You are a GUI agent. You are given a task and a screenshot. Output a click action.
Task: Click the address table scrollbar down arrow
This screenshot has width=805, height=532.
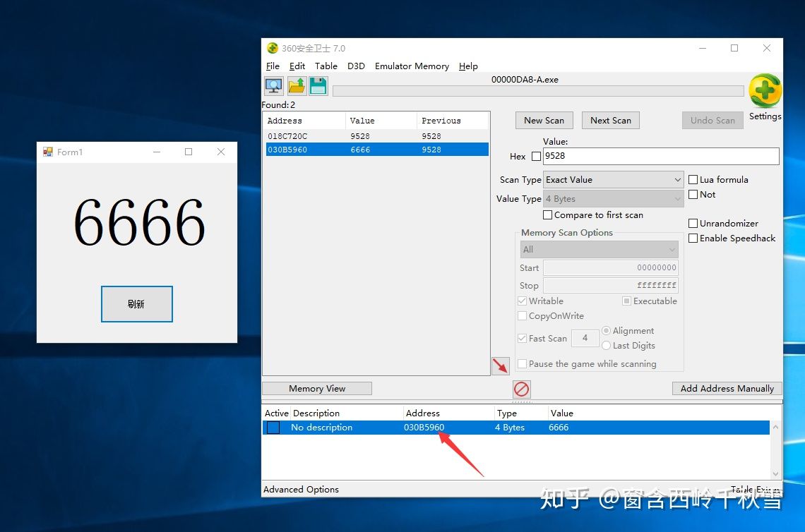tap(775, 474)
